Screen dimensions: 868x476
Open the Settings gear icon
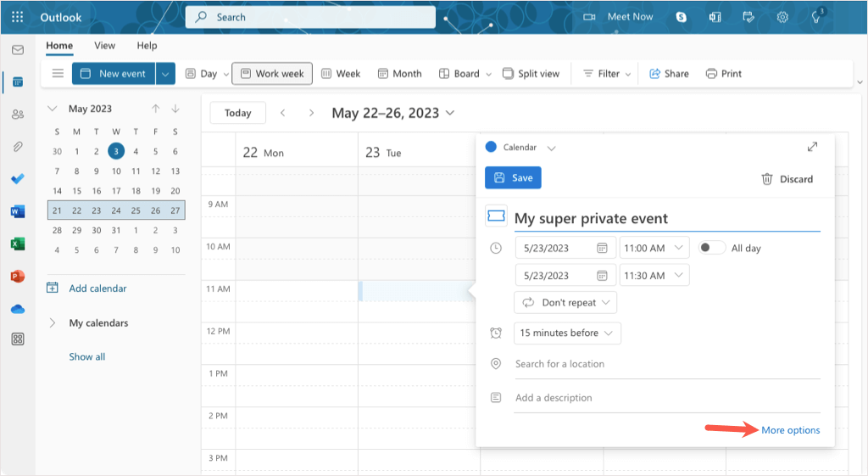[782, 17]
